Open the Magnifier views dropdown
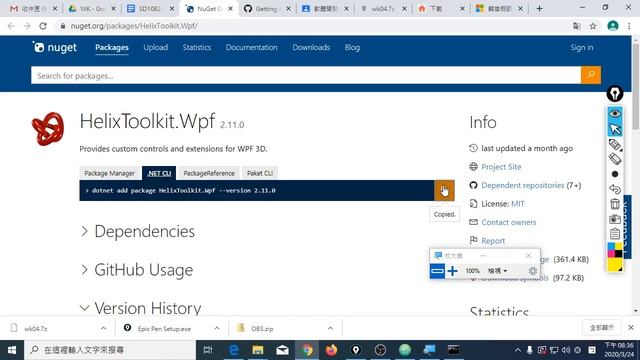 pyautogui.click(x=497, y=271)
